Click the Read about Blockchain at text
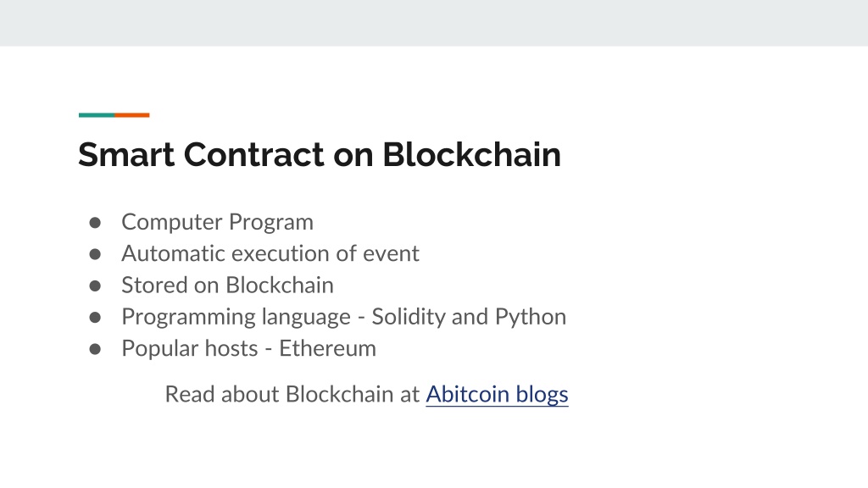Image resolution: width=868 pixels, height=488 pixels. (x=292, y=395)
